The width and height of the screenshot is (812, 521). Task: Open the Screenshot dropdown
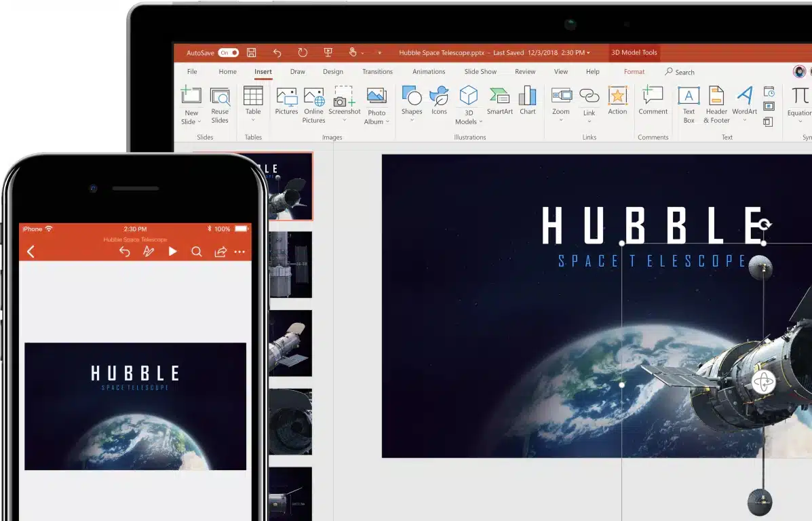tap(345, 104)
